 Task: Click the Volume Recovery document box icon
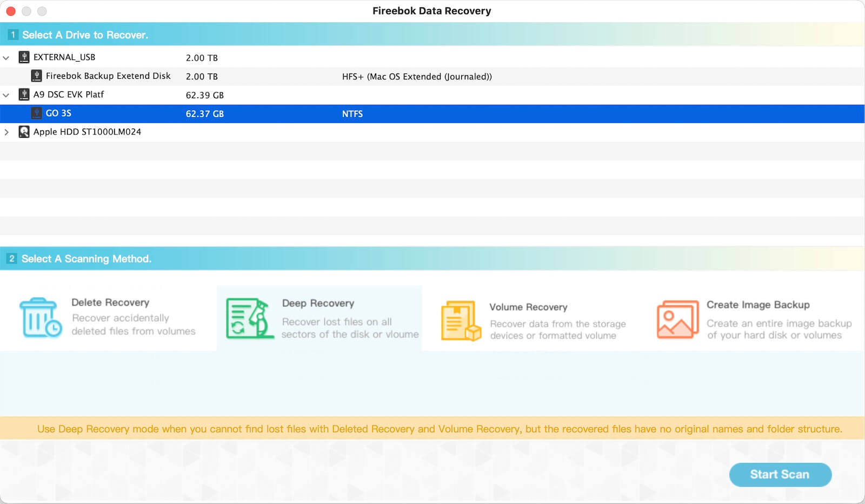coord(461,320)
